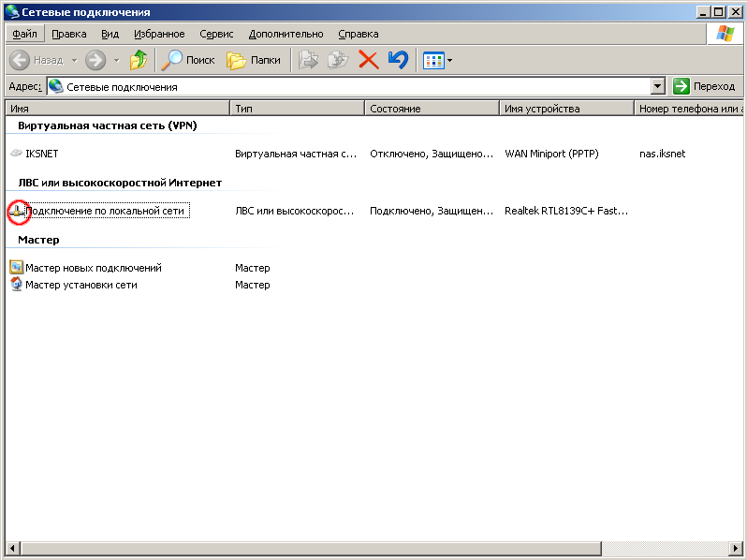
Task: Select the IKSNET VPN connection icon
Action: pos(16,153)
